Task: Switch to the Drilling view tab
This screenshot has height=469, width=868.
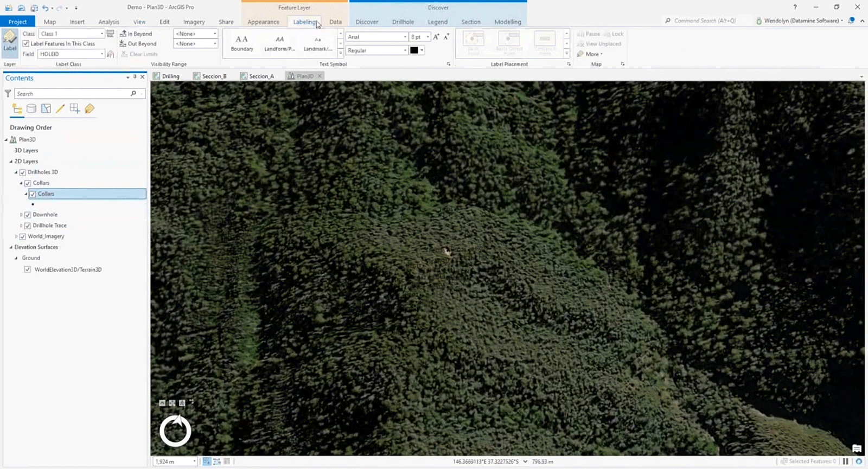Action: click(166, 76)
